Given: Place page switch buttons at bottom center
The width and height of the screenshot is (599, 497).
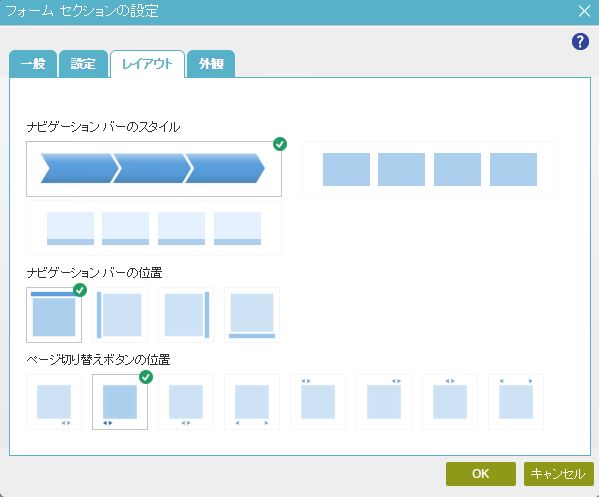Looking at the screenshot, I should [186, 402].
